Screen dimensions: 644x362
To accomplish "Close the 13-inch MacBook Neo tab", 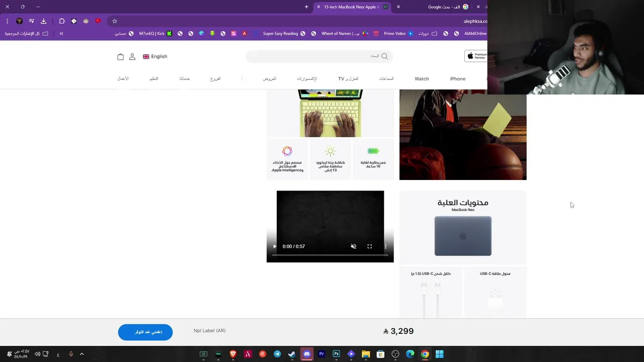I will click(x=318, y=7).
